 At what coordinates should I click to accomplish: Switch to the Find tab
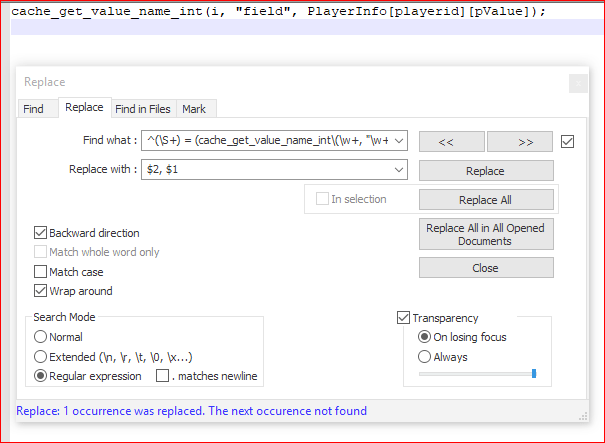click(x=33, y=109)
